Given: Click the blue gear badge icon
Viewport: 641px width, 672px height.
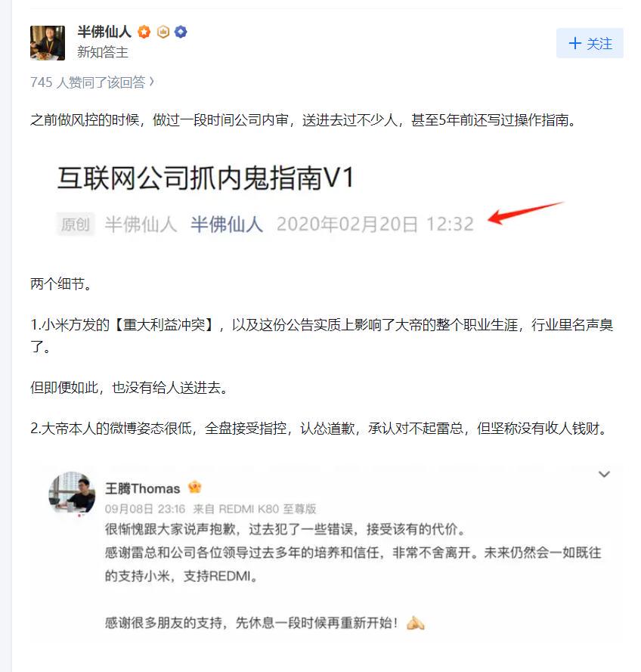Looking at the screenshot, I should click(x=181, y=32).
